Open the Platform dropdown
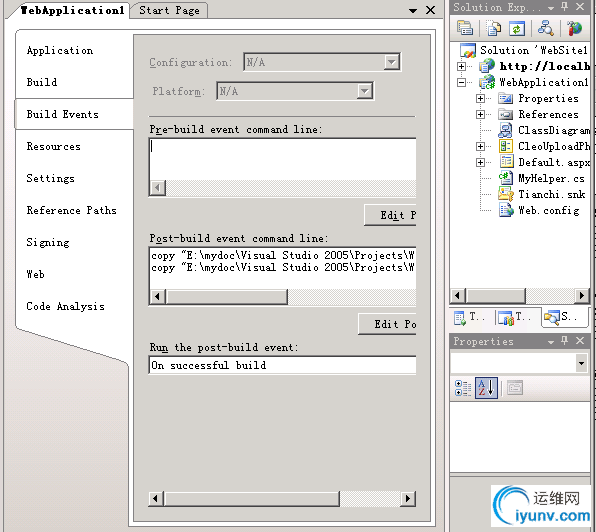Viewport: 596px width, 532px height. pos(364,91)
